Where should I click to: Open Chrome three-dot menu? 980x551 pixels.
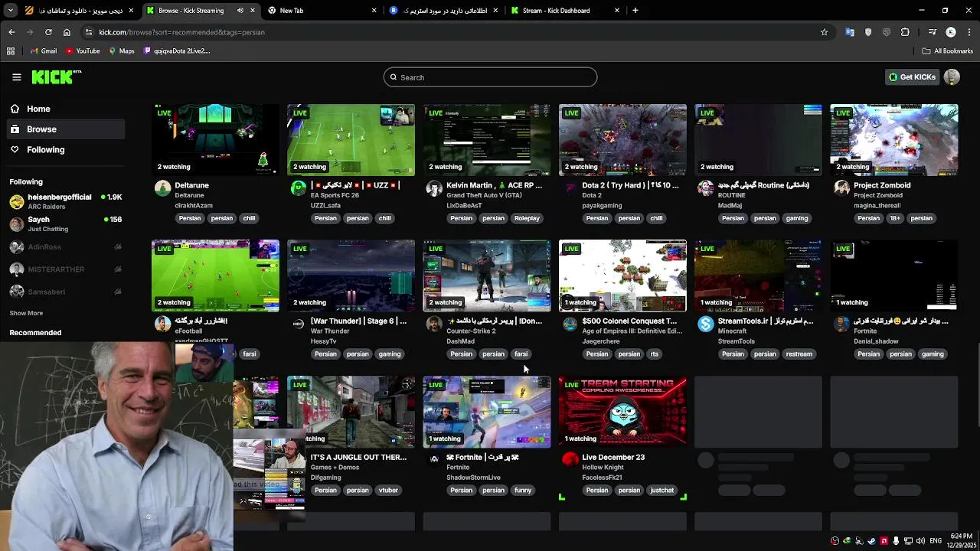coord(969,32)
